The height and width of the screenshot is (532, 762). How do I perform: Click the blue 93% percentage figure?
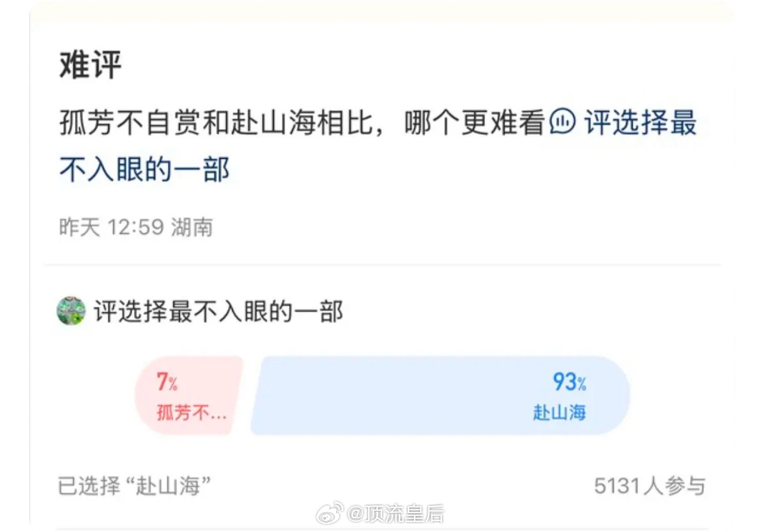(570, 381)
